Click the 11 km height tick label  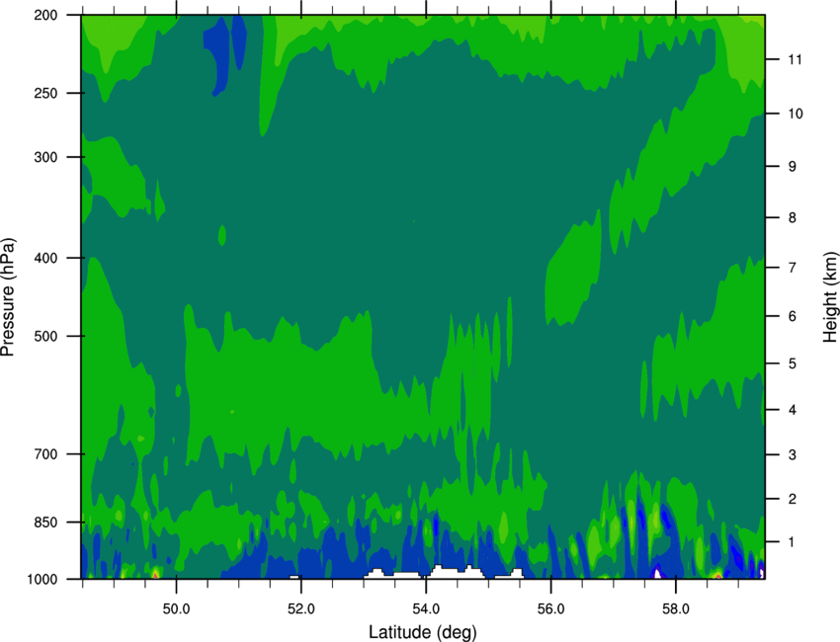click(x=795, y=59)
